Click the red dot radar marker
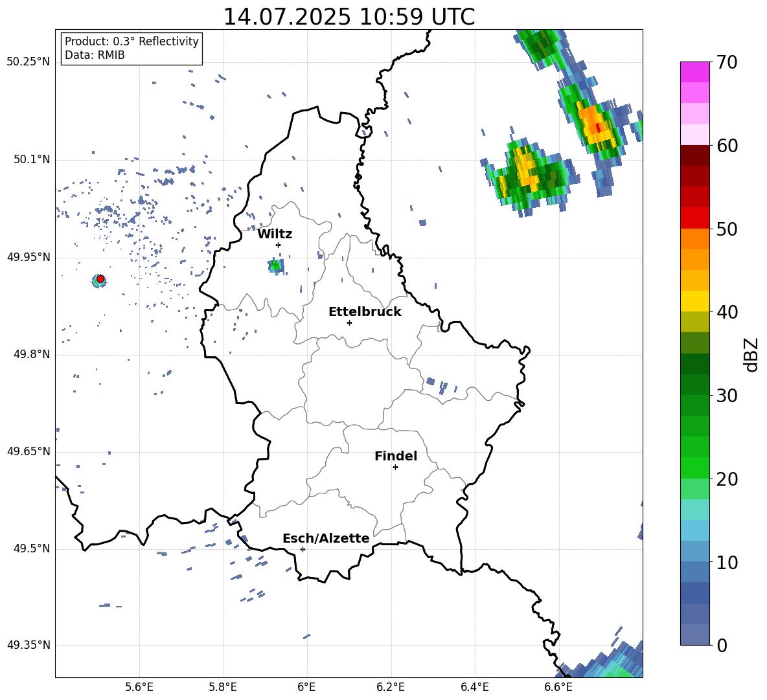This screenshot has height=700, width=767. pos(100,279)
